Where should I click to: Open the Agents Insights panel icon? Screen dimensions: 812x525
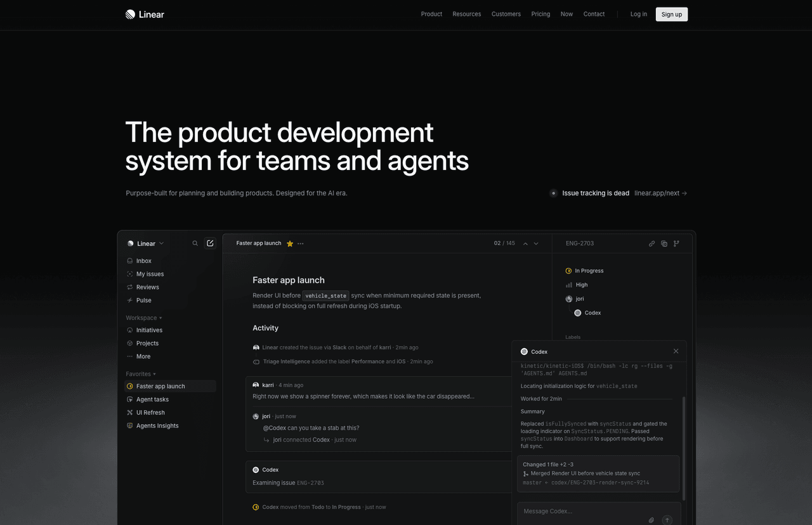(x=129, y=425)
